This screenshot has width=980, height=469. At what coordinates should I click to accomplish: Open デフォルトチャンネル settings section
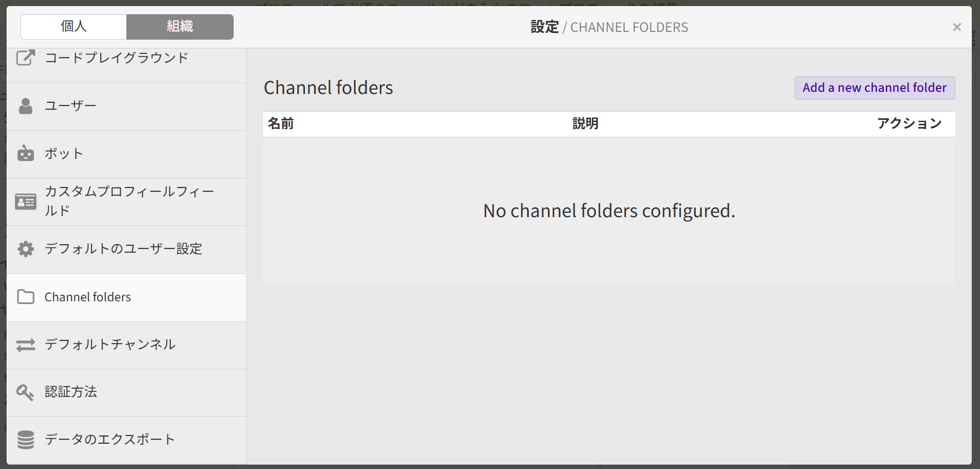pyautogui.click(x=110, y=345)
